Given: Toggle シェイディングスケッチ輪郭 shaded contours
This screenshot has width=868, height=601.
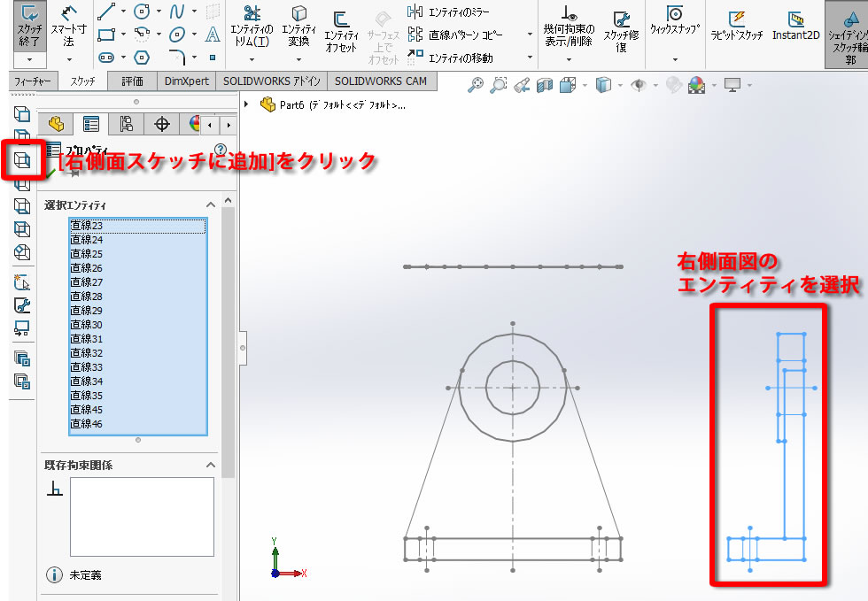Looking at the screenshot, I should [849, 35].
